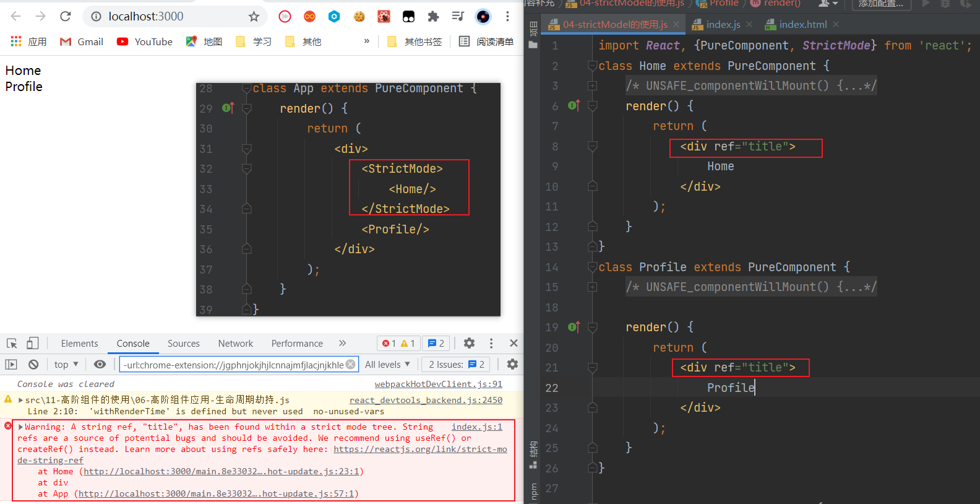Open the Tampermonkey extension icon
Screen dimensions: 980x504
pos(408,17)
